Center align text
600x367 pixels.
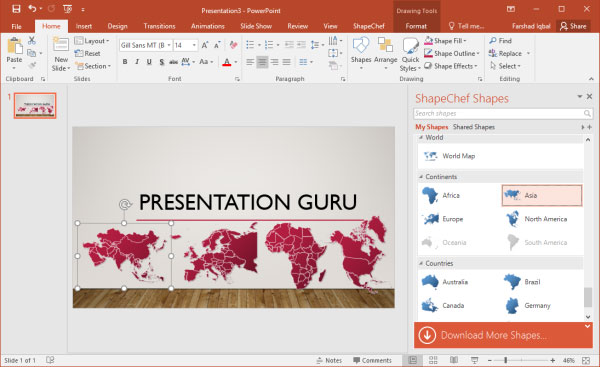(x=262, y=62)
